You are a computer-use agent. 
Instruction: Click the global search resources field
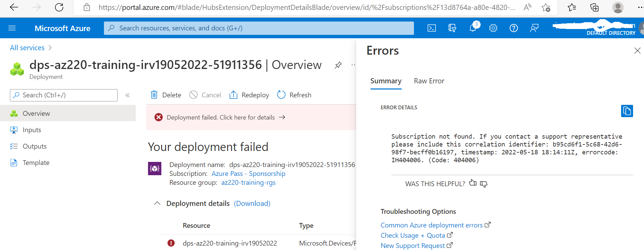coord(259,28)
